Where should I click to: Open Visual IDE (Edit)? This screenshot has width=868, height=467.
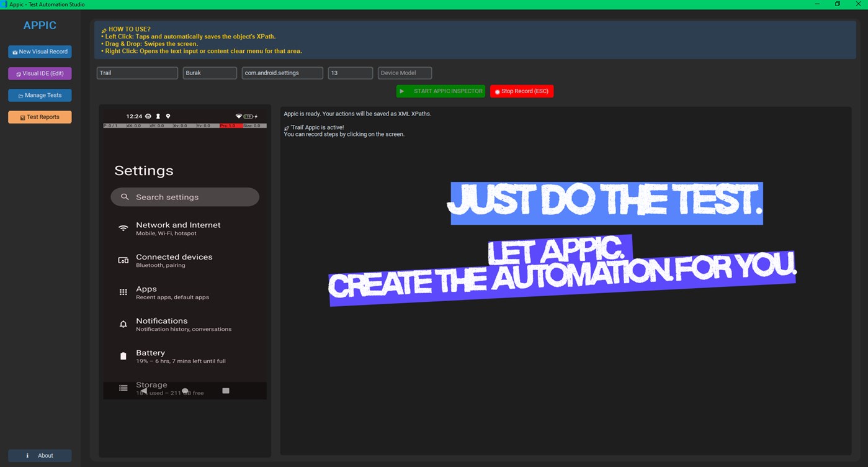[x=40, y=73]
